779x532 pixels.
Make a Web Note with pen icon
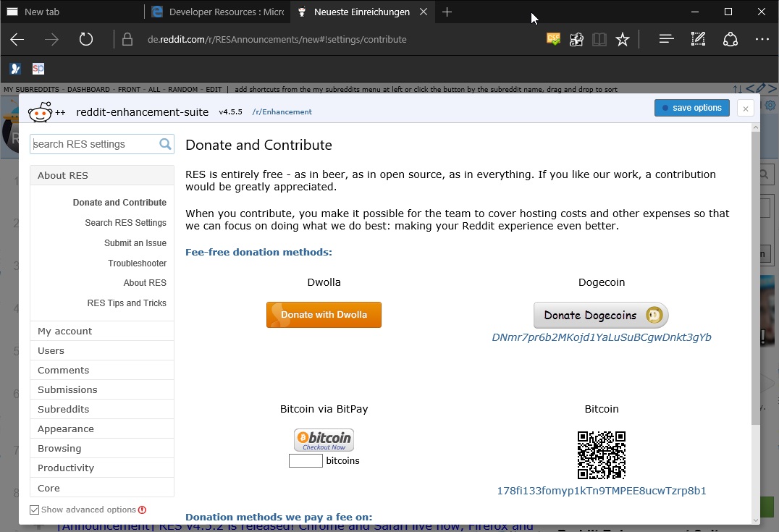click(x=698, y=39)
